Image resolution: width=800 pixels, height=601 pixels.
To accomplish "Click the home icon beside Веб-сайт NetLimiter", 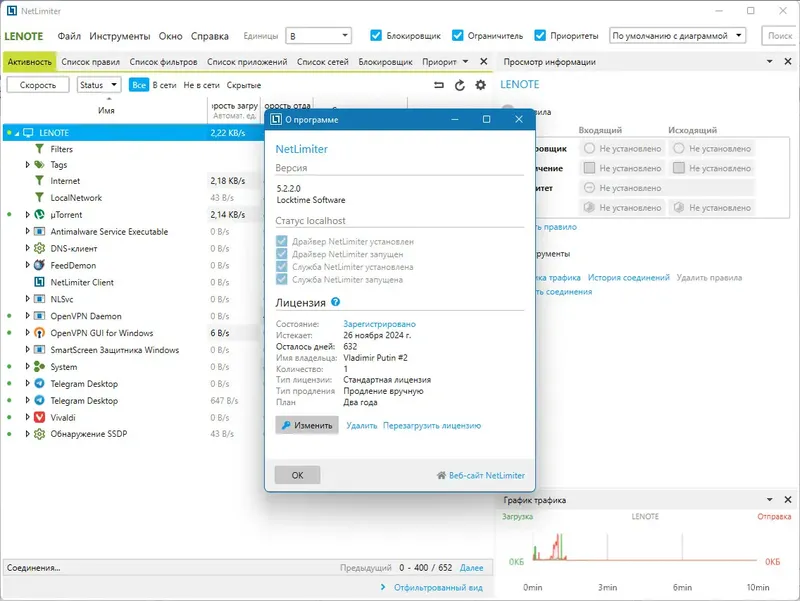I will [x=441, y=475].
